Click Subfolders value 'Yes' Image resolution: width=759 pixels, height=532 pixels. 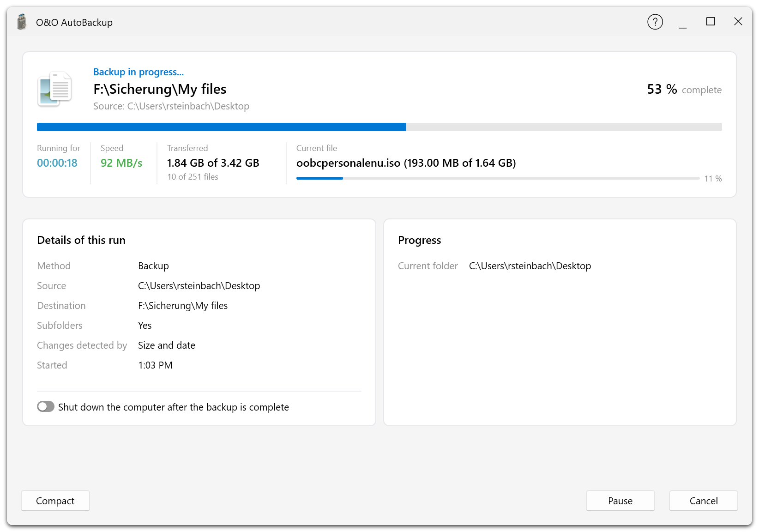coord(145,326)
